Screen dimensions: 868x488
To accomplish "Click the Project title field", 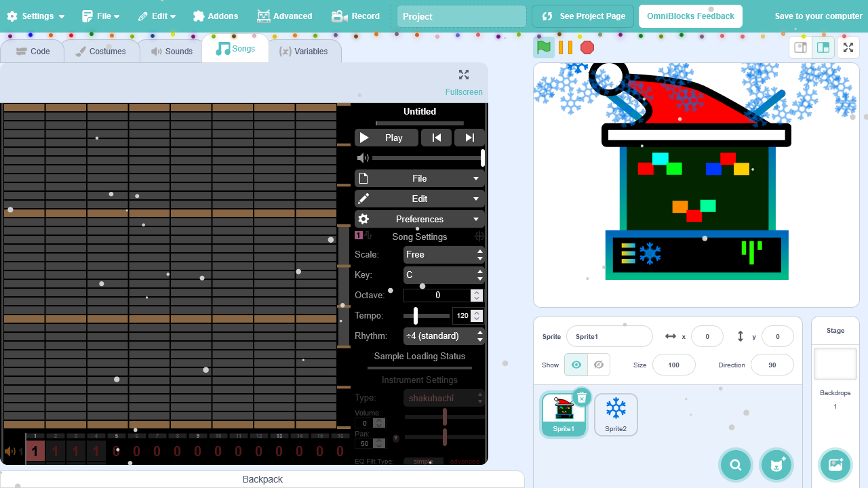I will point(461,16).
